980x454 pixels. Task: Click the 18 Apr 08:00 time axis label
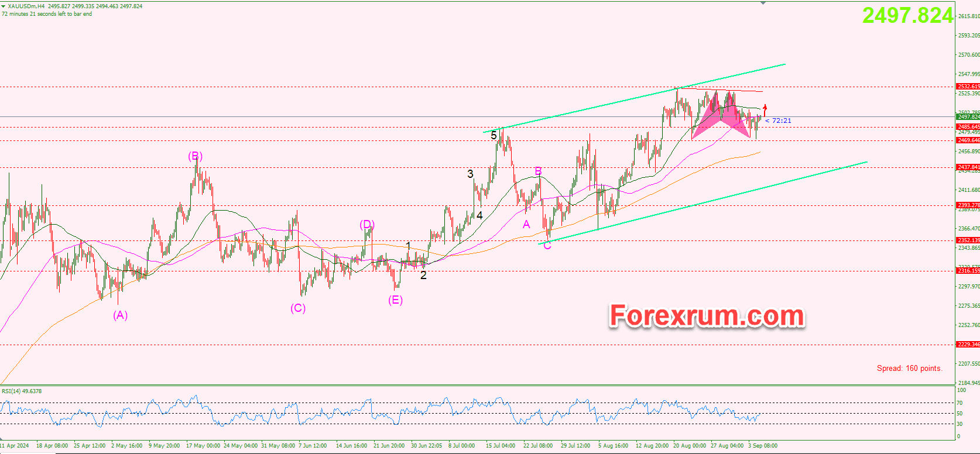[52, 446]
